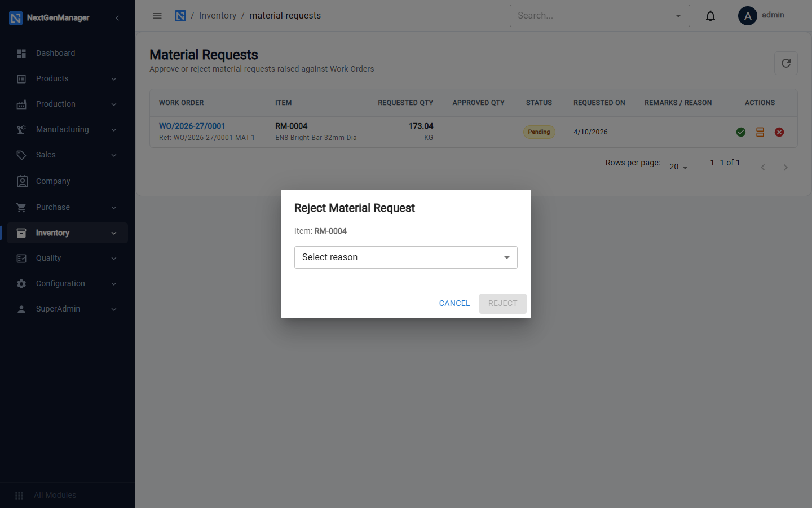Collapse the sidebar with the chevron arrow
Screen dimensions: 812x508
pyautogui.click(x=117, y=18)
